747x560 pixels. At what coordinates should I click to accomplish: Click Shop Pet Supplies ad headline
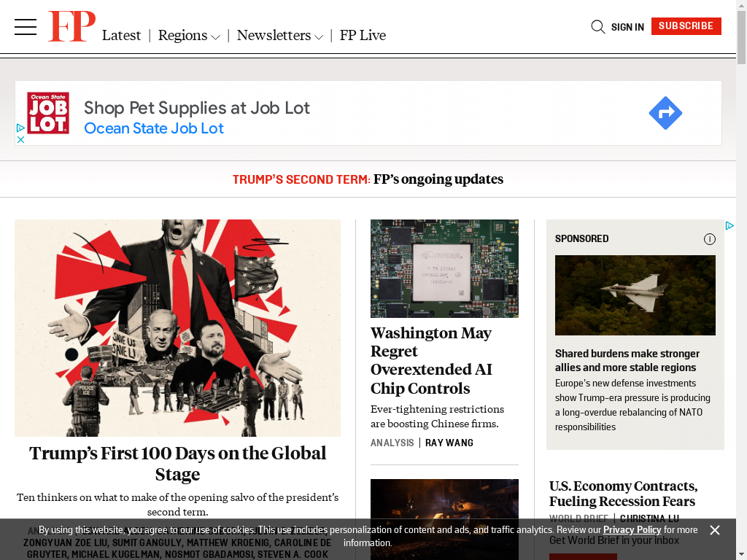(197, 108)
